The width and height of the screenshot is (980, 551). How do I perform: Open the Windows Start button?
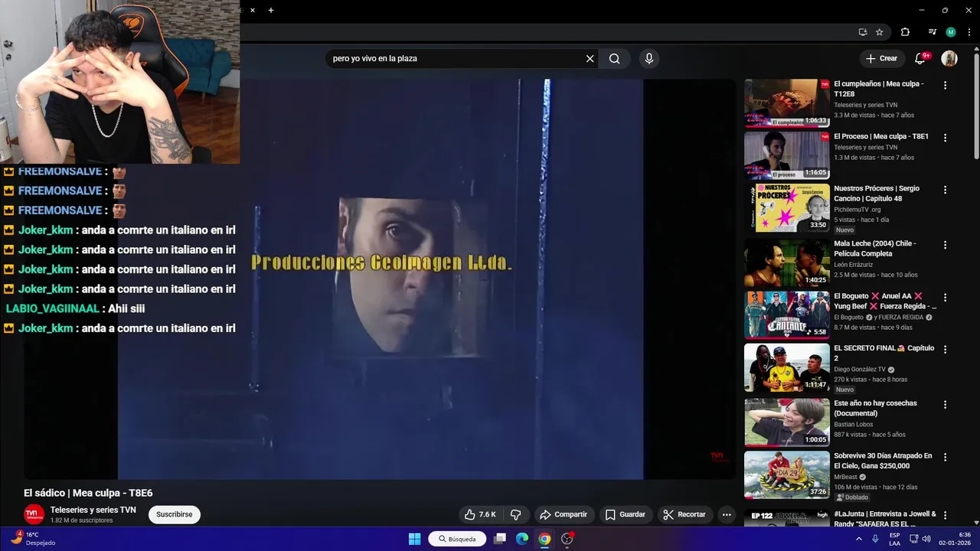[414, 539]
